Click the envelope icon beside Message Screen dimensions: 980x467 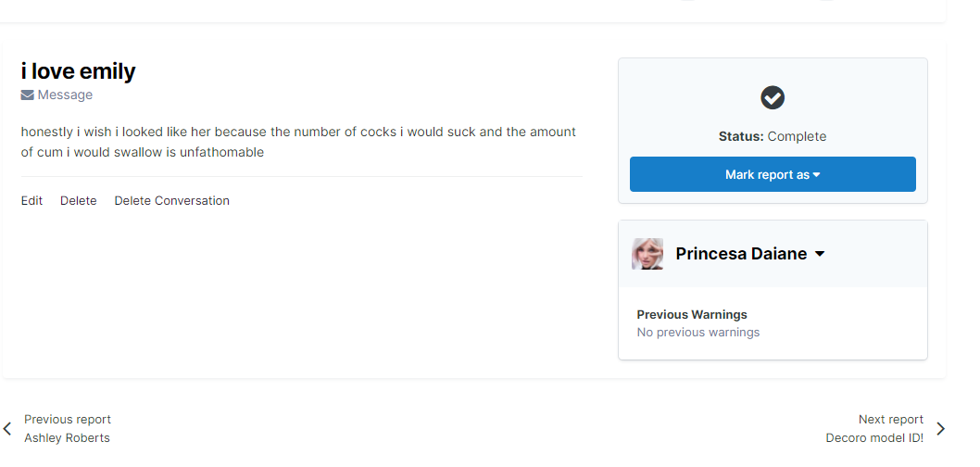[28, 95]
